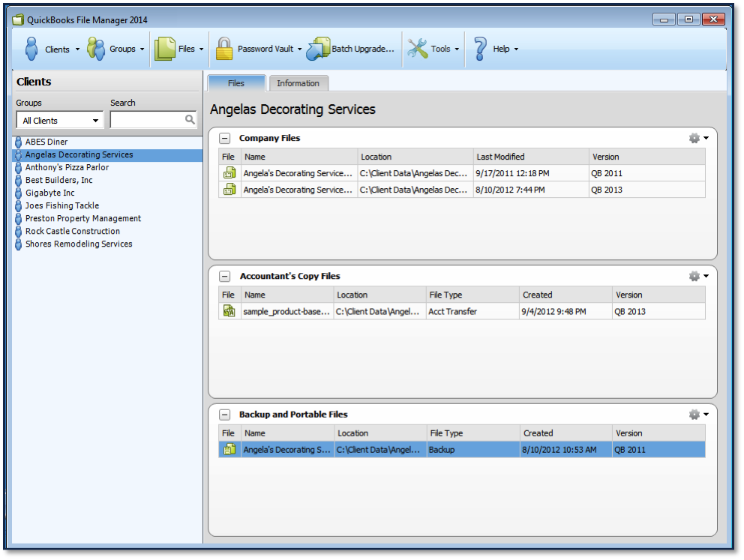Select Rock Castle Construction client

tap(72, 231)
